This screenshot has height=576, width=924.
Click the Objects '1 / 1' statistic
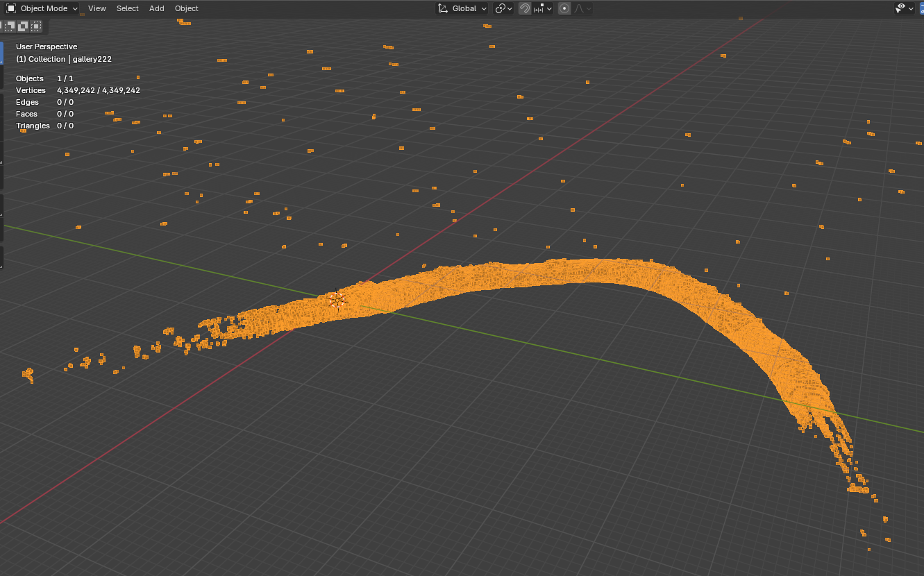pos(65,78)
